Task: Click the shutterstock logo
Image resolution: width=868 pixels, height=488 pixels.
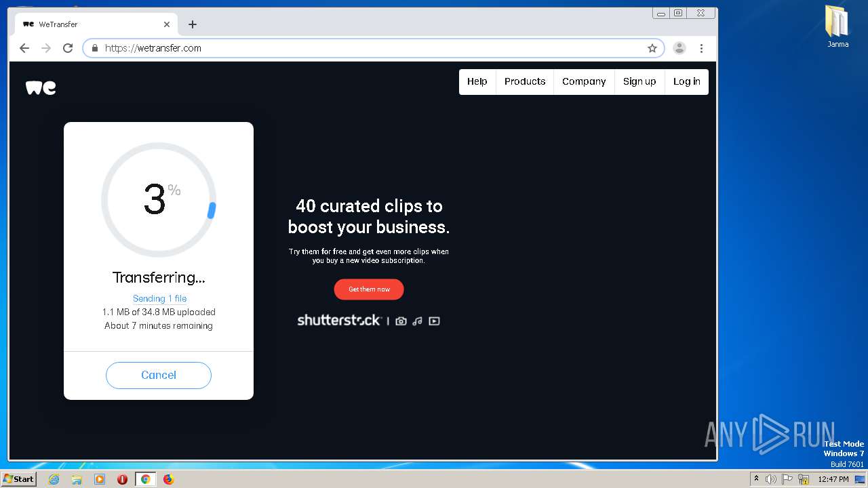Action: coord(339,320)
